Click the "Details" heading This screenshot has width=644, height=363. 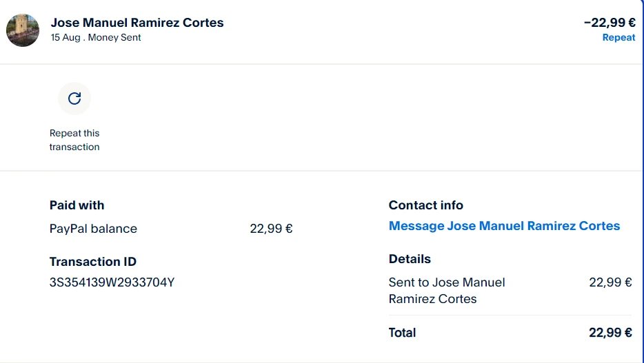pyautogui.click(x=410, y=259)
